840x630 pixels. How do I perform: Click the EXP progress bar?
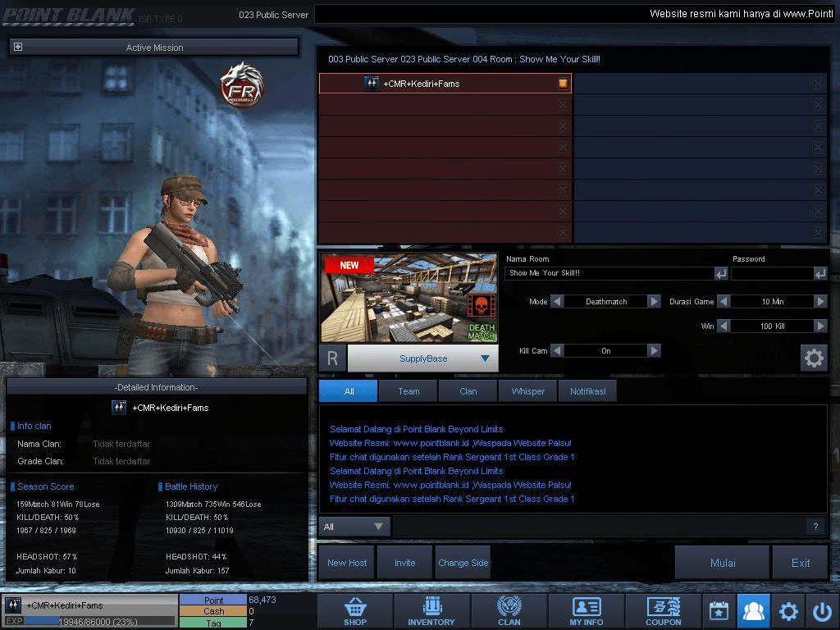click(99, 622)
